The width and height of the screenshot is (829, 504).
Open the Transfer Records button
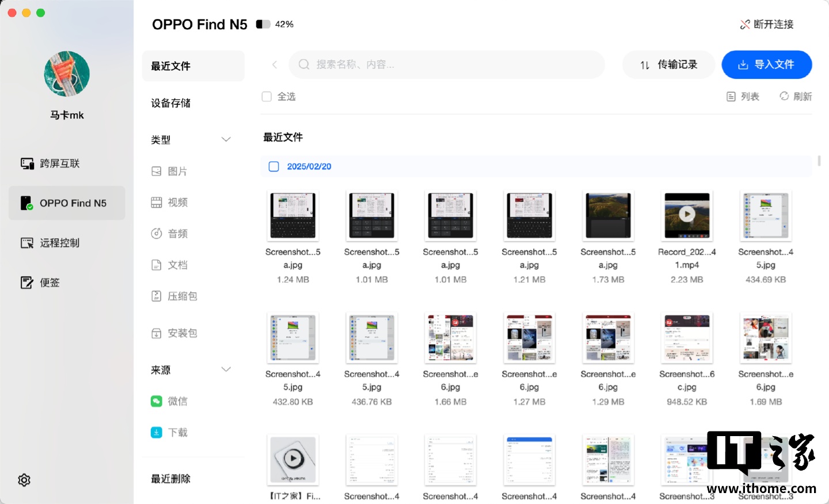tap(668, 64)
